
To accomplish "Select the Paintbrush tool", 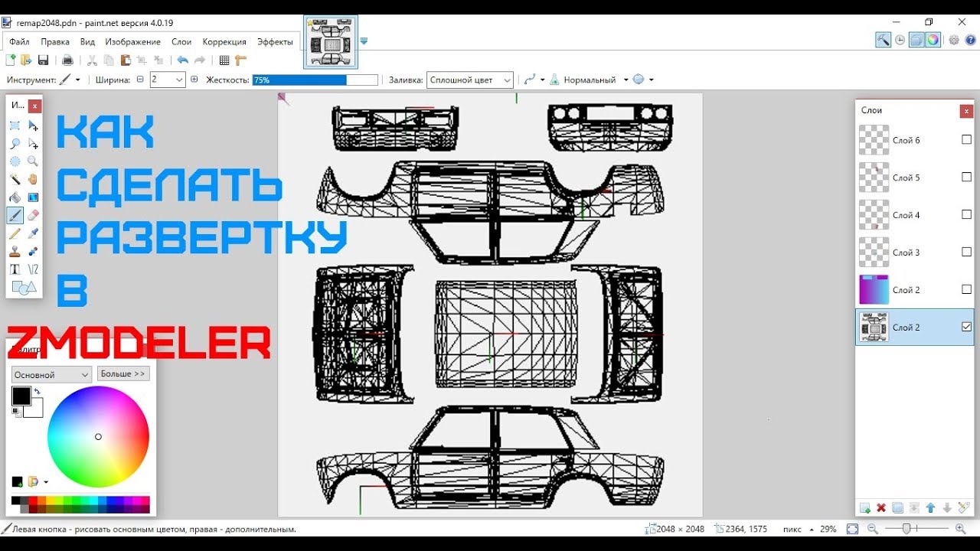I will coord(15,215).
